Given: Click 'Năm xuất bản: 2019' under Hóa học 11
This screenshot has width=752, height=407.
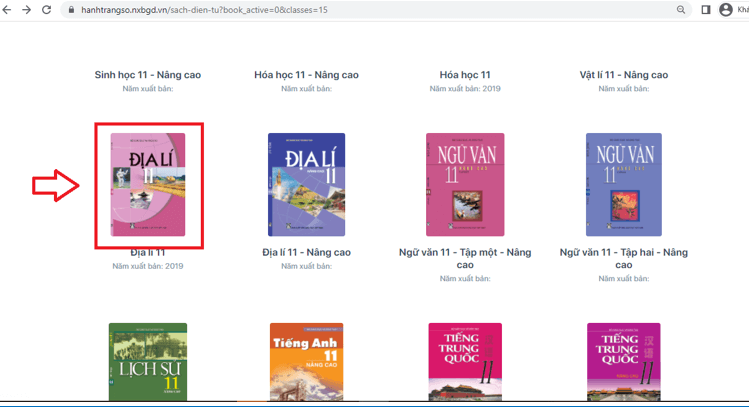Looking at the screenshot, I should (465, 89).
